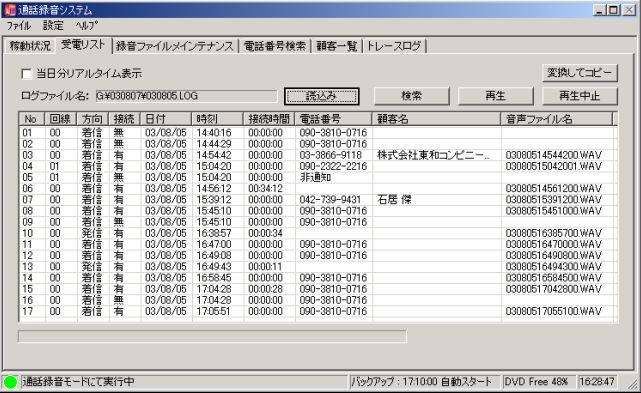Select the 非通知 phone entry
This screenshot has height=393, width=641.
pos(315,177)
